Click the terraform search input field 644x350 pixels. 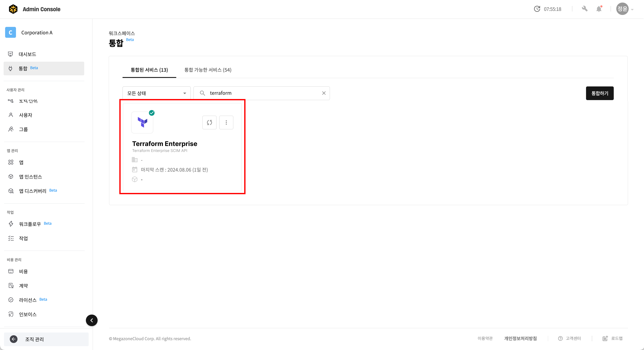click(263, 93)
